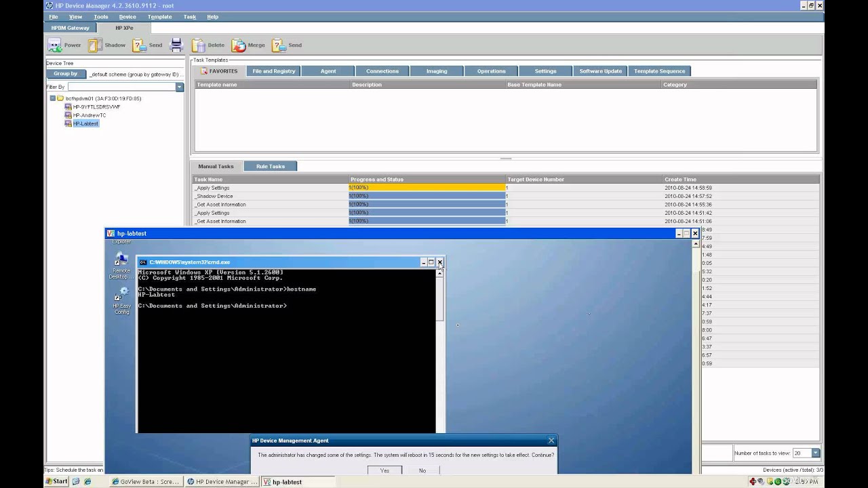Click No in the reboot dialog
This screenshot has width=868, height=488.
pyautogui.click(x=422, y=470)
